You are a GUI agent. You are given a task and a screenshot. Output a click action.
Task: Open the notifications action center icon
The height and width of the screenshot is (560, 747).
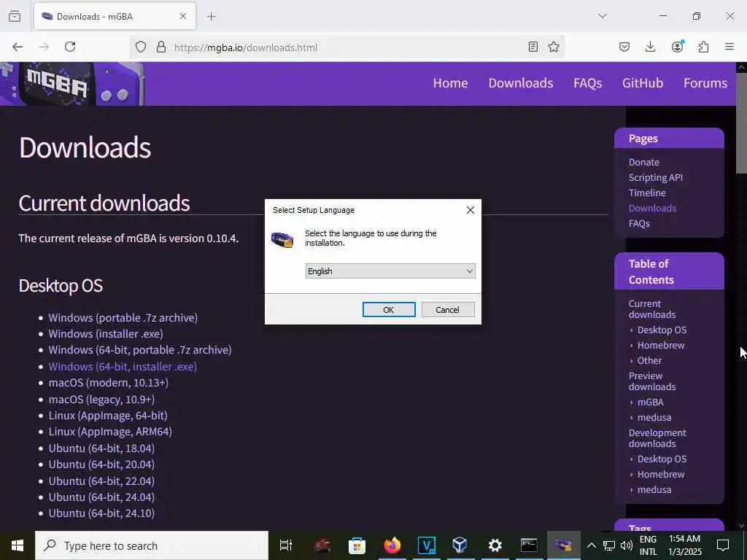click(723, 545)
